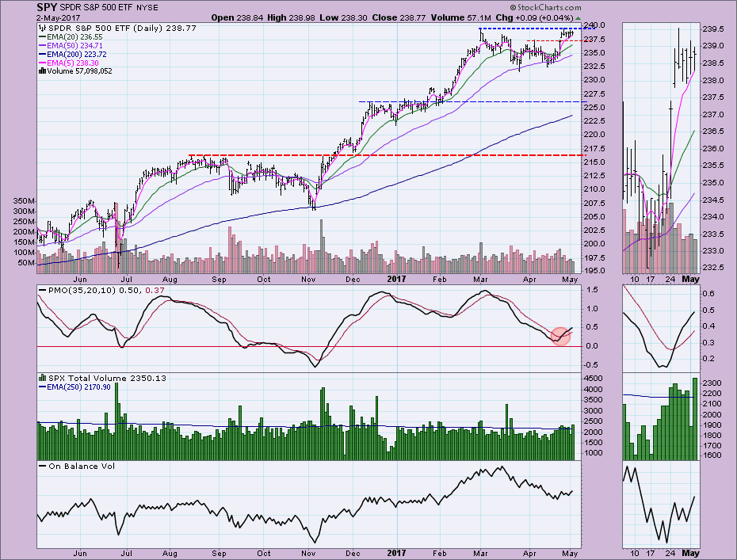Click the 2-May-2017 date label
Image resolution: width=737 pixels, height=560 pixels.
58,18
